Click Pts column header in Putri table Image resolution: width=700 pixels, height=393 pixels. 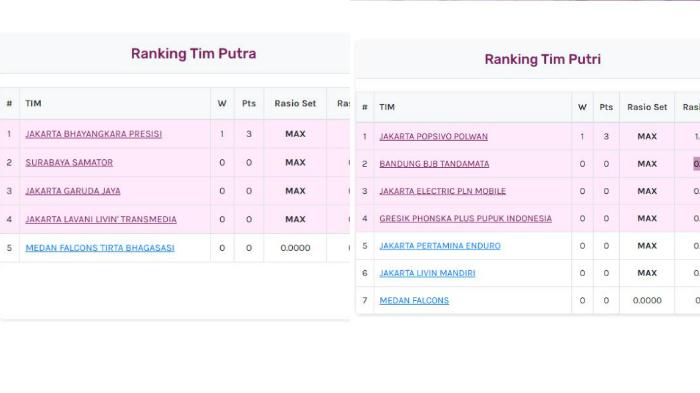pyautogui.click(x=606, y=107)
